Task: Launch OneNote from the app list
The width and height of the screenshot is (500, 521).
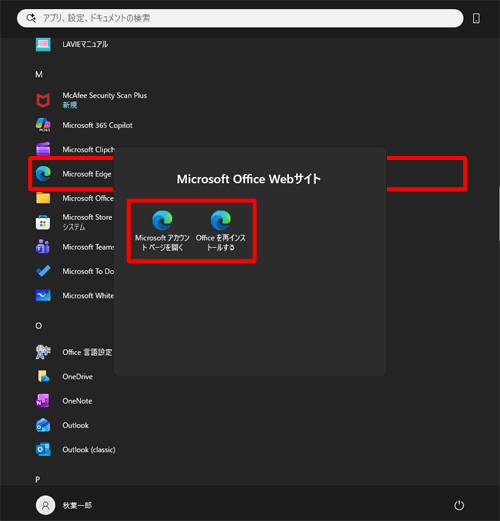Action: 64,401
